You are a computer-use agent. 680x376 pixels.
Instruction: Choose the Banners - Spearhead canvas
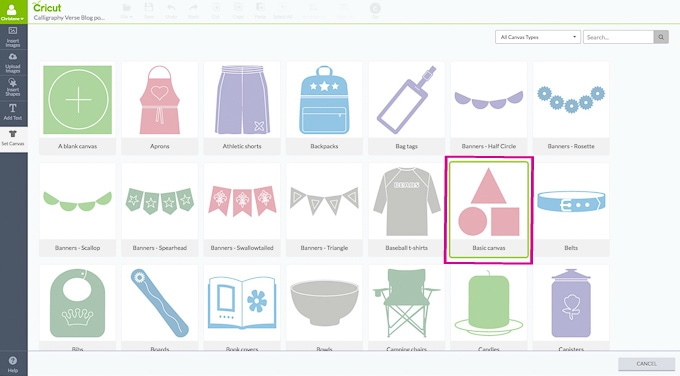(x=160, y=209)
